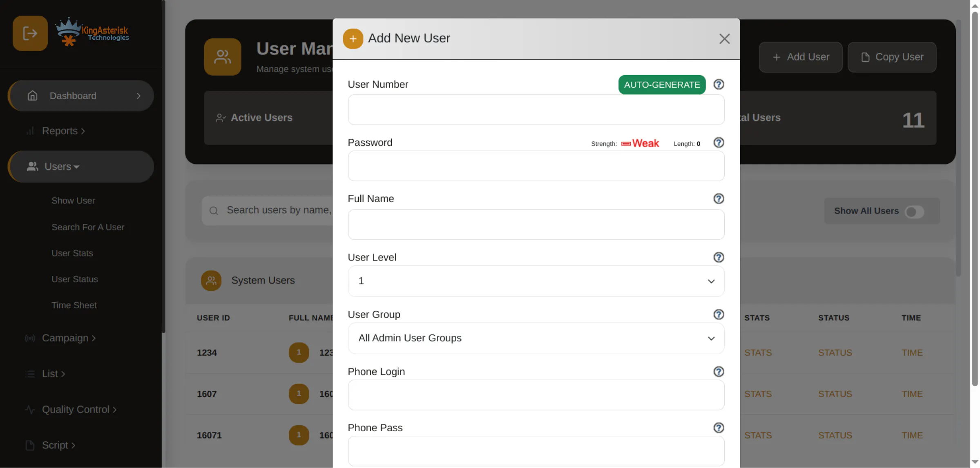Click TIME link for row 1234
Viewport: 980px width, 468px height.
pos(912,352)
